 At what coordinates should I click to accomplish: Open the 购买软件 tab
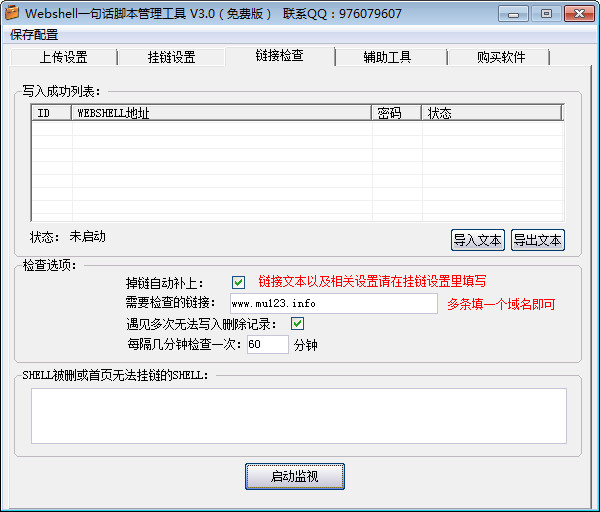click(x=501, y=57)
